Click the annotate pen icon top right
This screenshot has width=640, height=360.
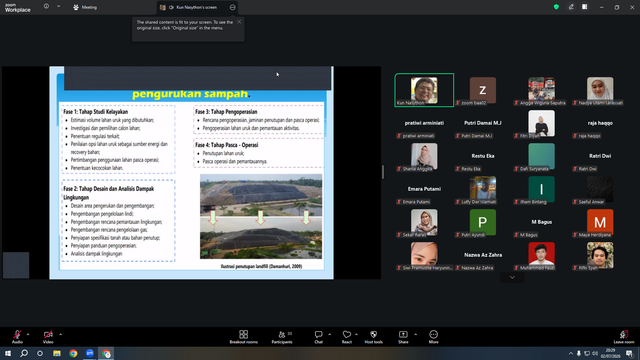(571, 7)
